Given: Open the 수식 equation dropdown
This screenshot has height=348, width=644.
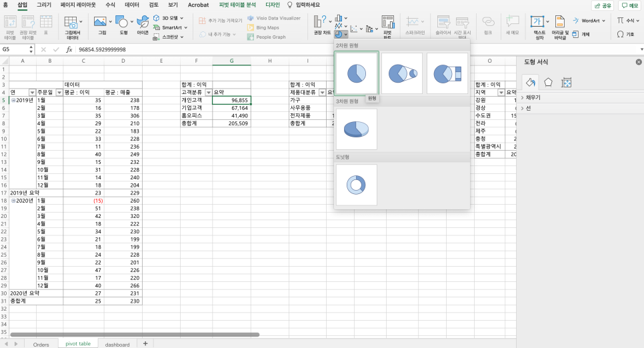Looking at the screenshot, I should (629, 21).
